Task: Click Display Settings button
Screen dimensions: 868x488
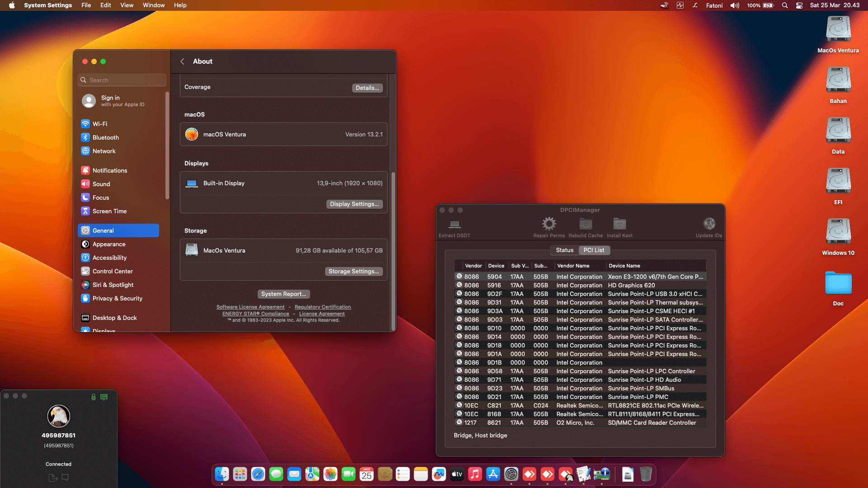Action: [354, 204]
